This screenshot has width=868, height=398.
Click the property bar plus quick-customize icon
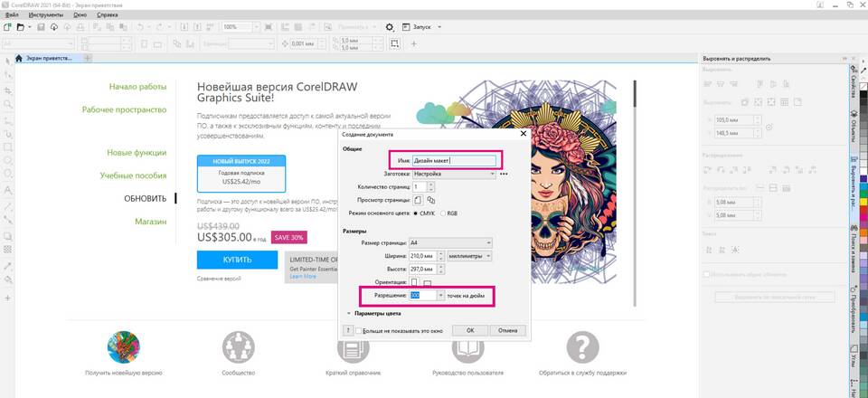tap(413, 43)
